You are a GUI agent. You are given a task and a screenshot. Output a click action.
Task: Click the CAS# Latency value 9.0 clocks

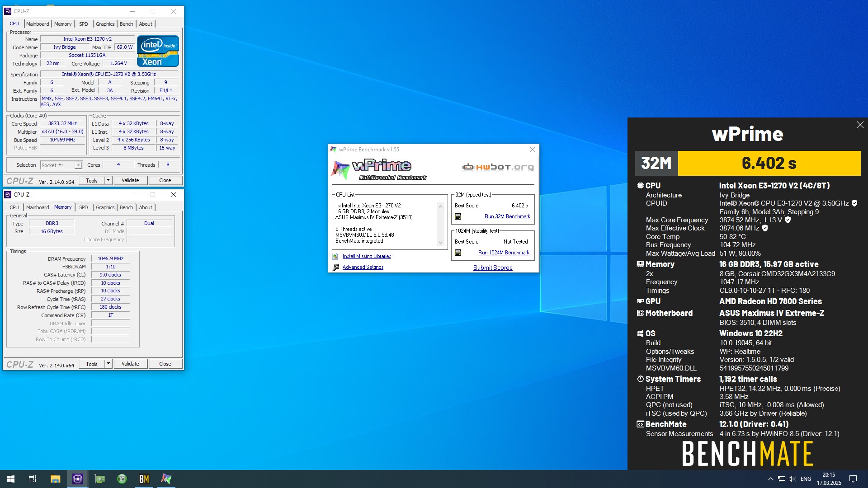(110, 275)
